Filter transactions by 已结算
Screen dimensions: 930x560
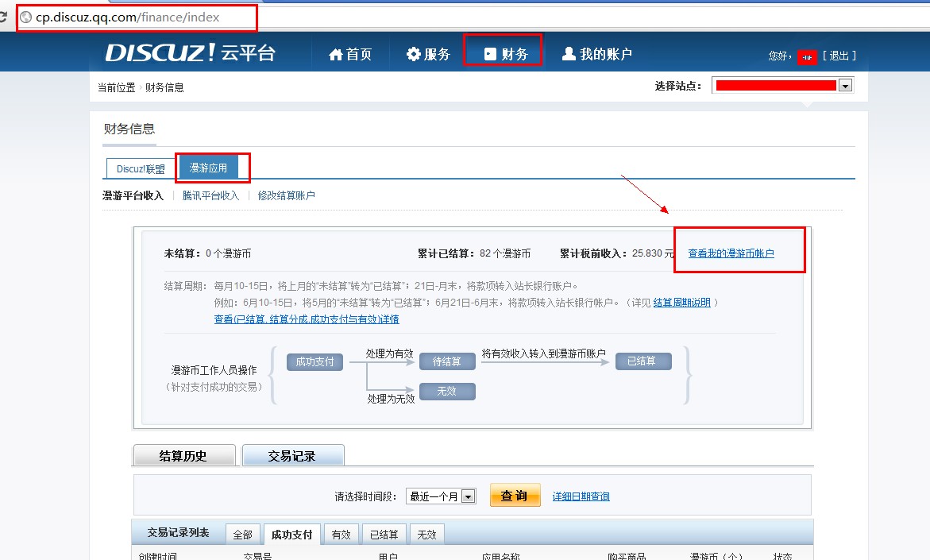pyautogui.click(x=384, y=535)
